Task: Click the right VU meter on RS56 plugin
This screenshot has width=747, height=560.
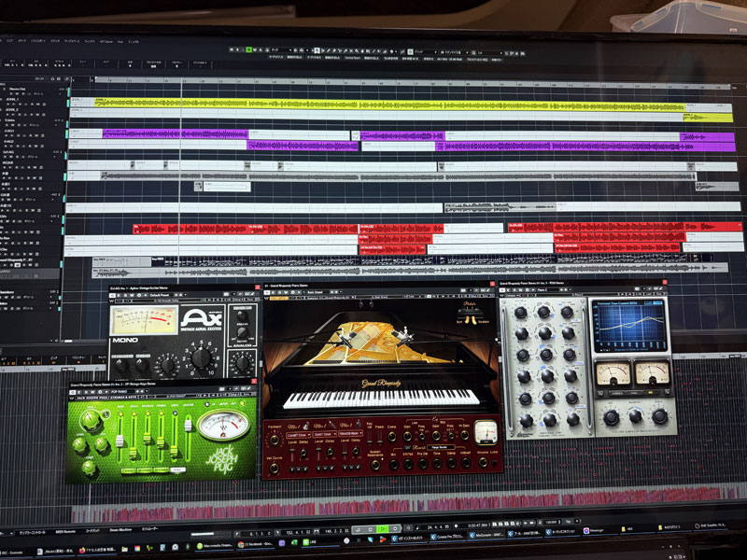Action: 652,371
